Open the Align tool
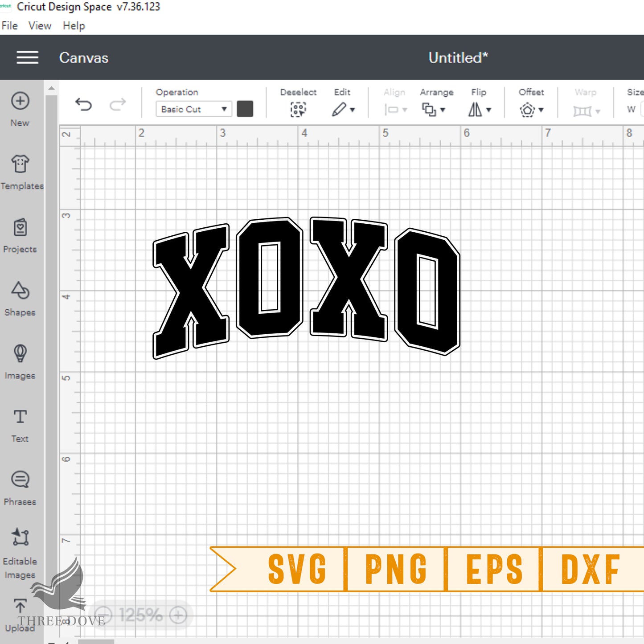 click(x=391, y=110)
